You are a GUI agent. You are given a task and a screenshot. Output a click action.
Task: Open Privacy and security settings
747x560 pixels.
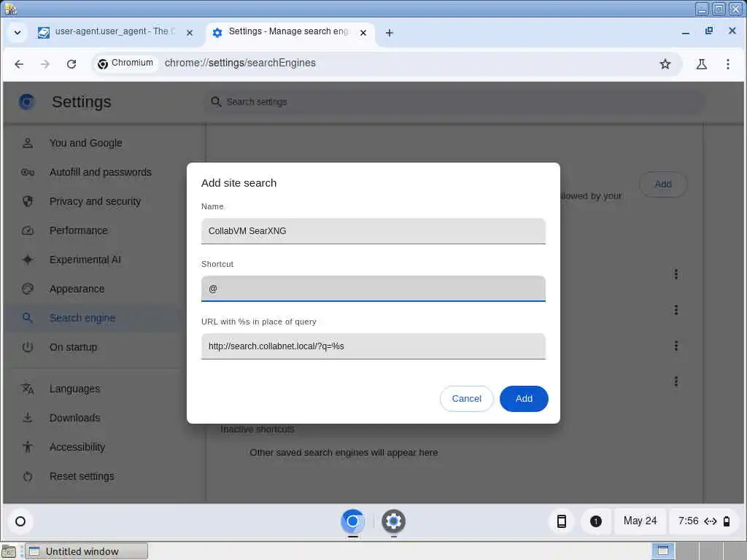pyautogui.click(x=96, y=201)
